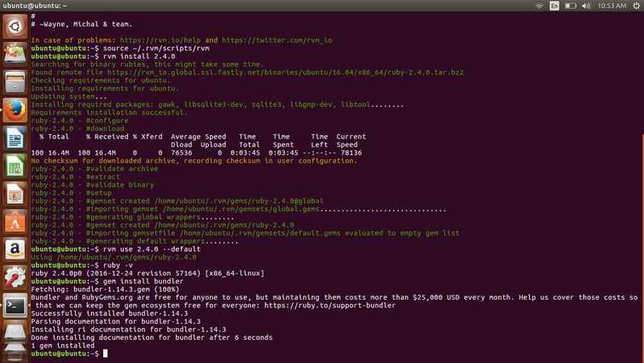Click 'No checksum for downloaded archive' warning
The width and height of the screenshot is (644, 363).
click(194, 161)
